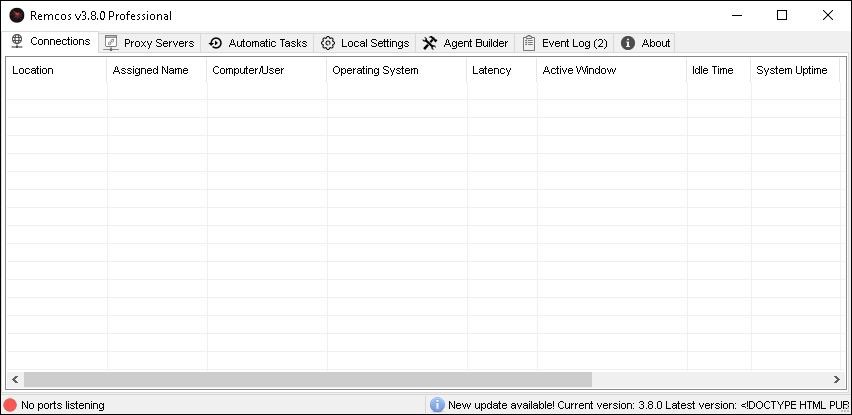852x415 pixels.
Task: Click the Local Settings gear icon
Action: (328, 43)
